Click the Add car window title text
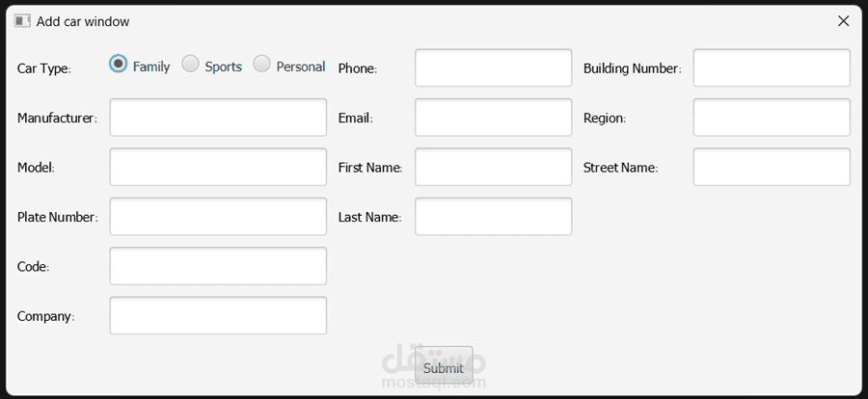868x399 pixels. coord(83,21)
